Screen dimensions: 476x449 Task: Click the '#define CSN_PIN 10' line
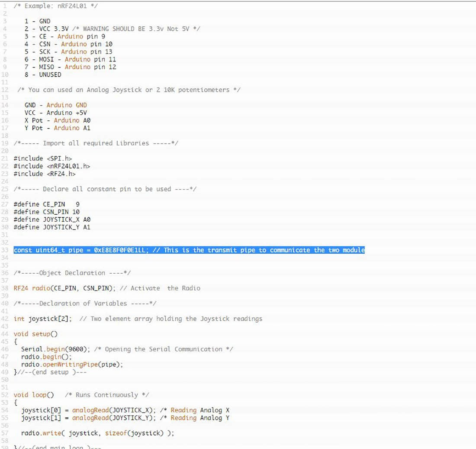point(47,212)
